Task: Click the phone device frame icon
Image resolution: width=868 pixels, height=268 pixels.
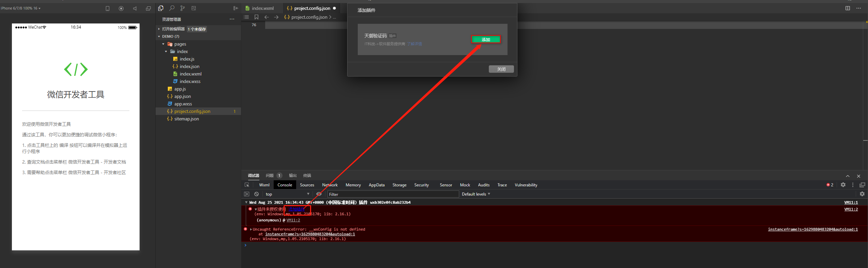Action: pos(108,9)
